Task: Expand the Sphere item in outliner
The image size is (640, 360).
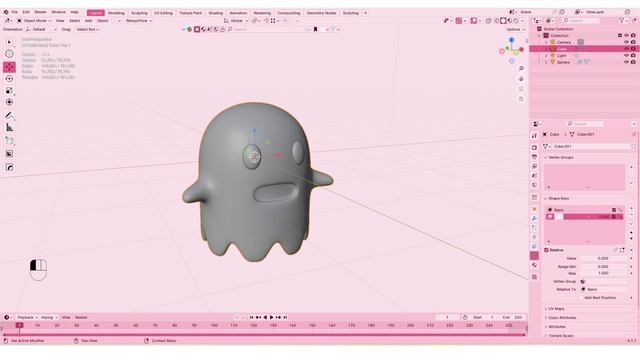Action: pyautogui.click(x=547, y=62)
